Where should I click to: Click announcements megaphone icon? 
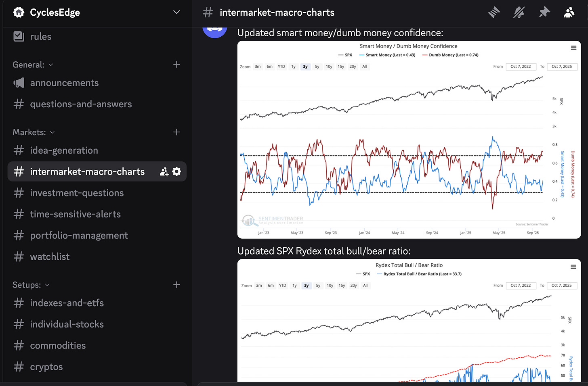point(19,83)
